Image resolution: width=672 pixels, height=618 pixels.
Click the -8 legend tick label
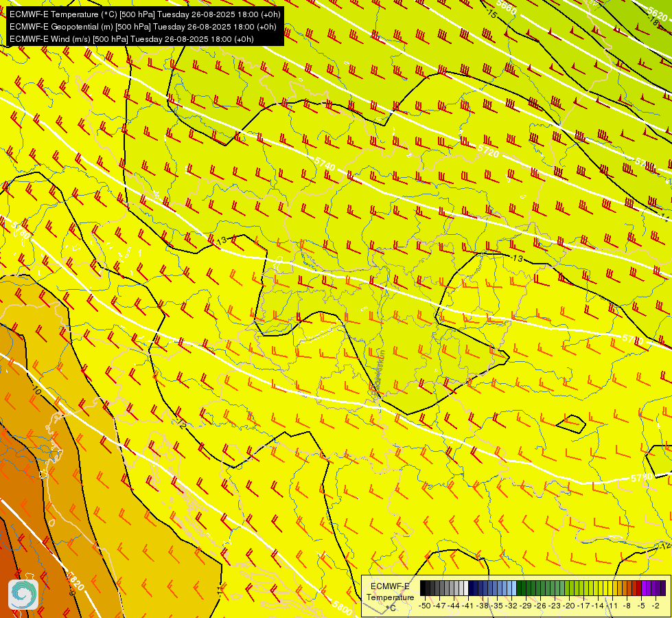(x=627, y=606)
